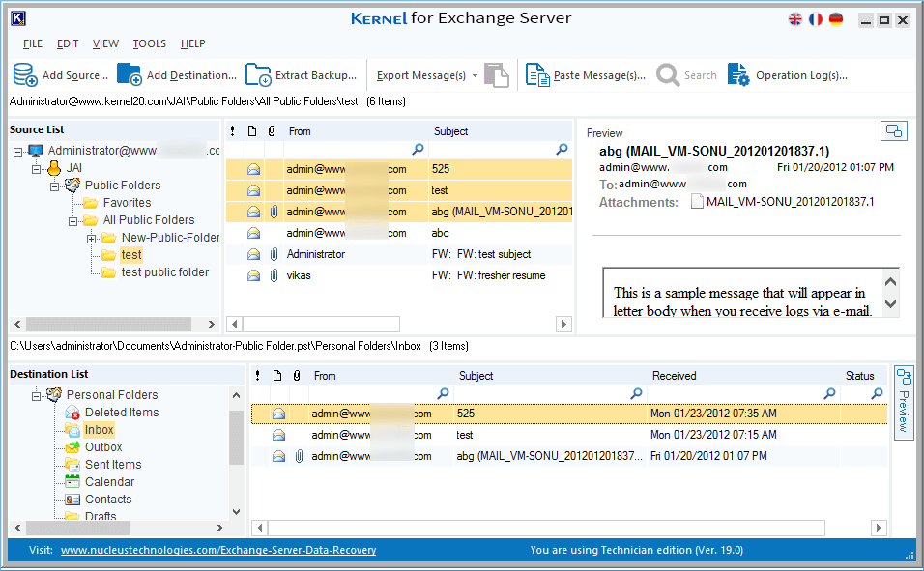This screenshot has width=924, height=571.
Task: Click the Add Source button label
Action: 75,75
